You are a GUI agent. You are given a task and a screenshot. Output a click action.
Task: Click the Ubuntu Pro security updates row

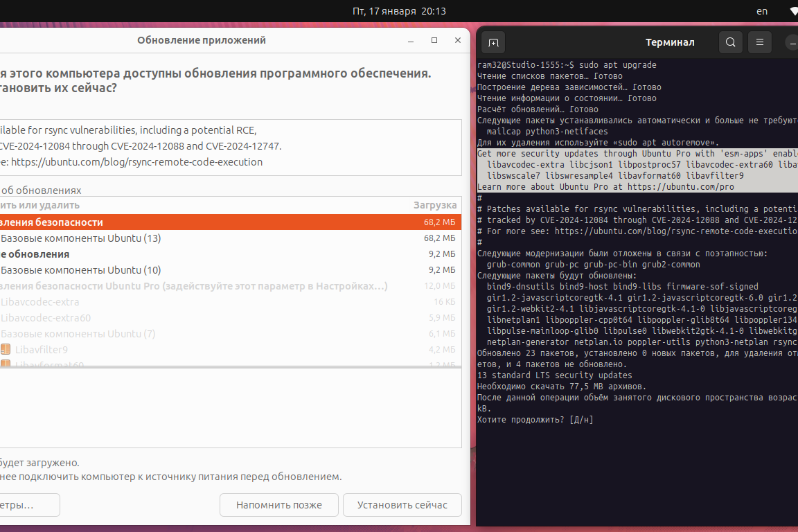[194, 286]
